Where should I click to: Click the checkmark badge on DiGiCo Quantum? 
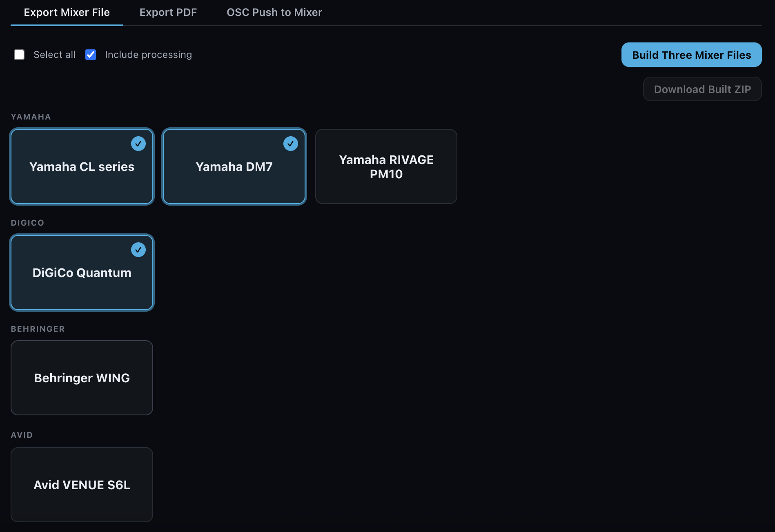pyautogui.click(x=138, y=250)
